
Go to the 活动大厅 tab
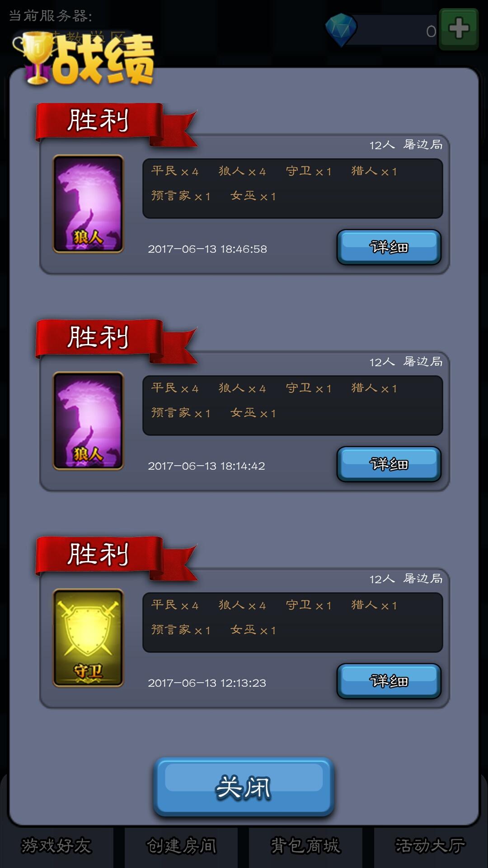tap(431, 846)
